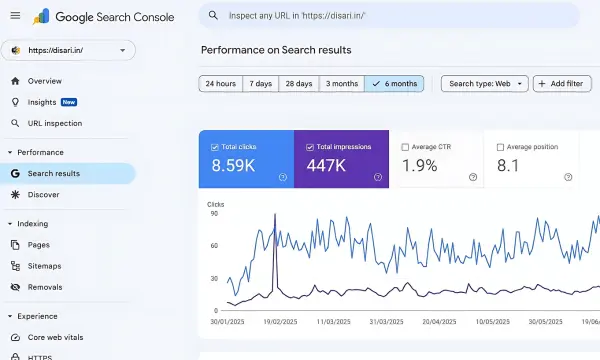The height and width of the screenshot is (360, 600).
Task: Open Removals via crossed-eye icon
Action: pos(15,287)
